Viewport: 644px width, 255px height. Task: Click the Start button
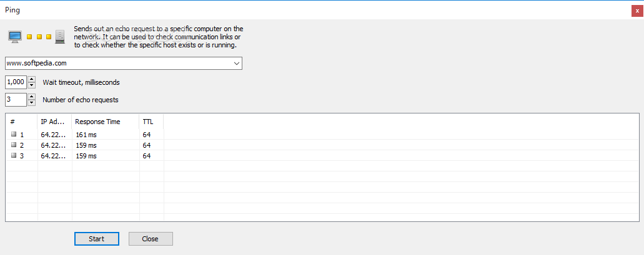pyautogui.click(x=97, y=239)
